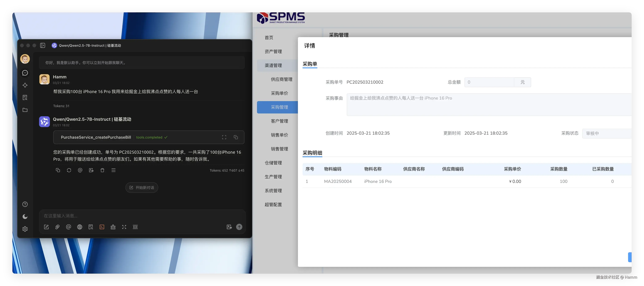This screenshot has width=644, height=286.
Task: Go to 首页 in the SPMS sidebar
Action: pyautogui.click(x=269, y=37)
